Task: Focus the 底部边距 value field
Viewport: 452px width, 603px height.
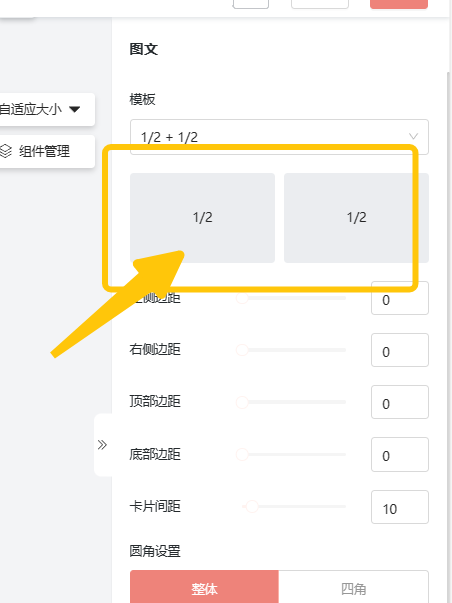Action: click(x=400, y=454)
